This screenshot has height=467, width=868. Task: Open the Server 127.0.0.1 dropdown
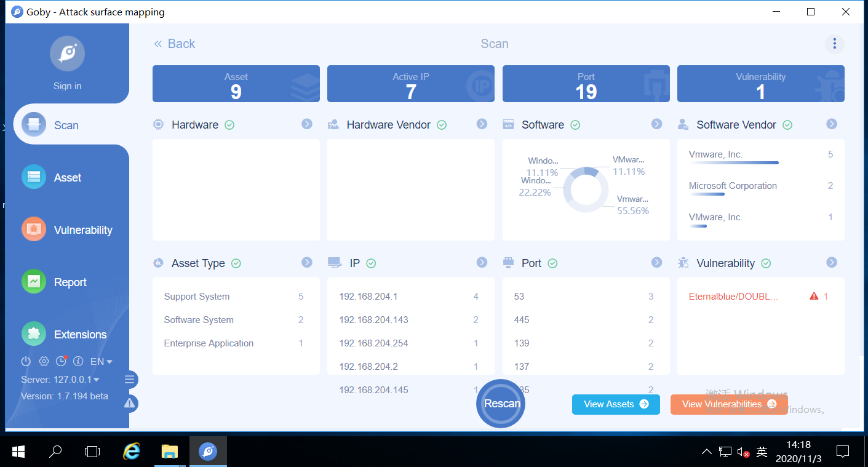coord(60,380)
